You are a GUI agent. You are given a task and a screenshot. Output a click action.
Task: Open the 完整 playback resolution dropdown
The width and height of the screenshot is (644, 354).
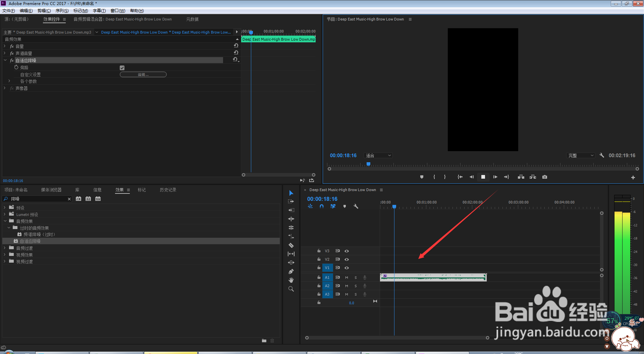click(581, 156)
